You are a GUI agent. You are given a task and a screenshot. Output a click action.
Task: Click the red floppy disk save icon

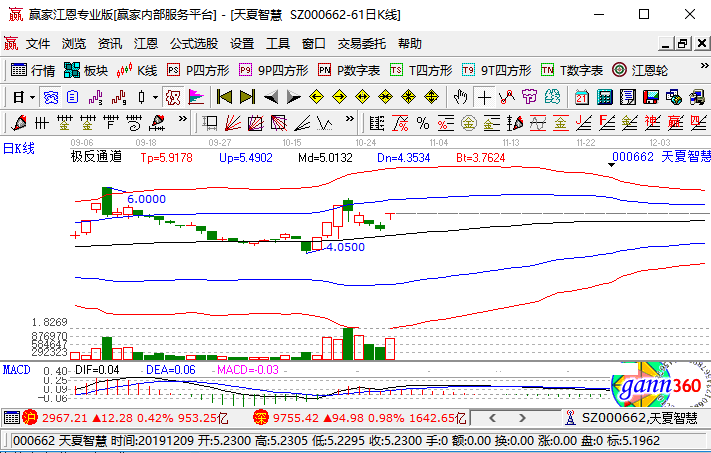point(651,97)
